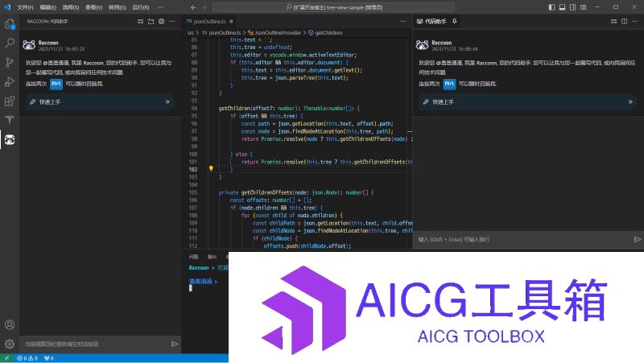This screenshot has width=644, height=363.
Task: Click the pin icon on 代码助手 tab
Action: point(454,22)
